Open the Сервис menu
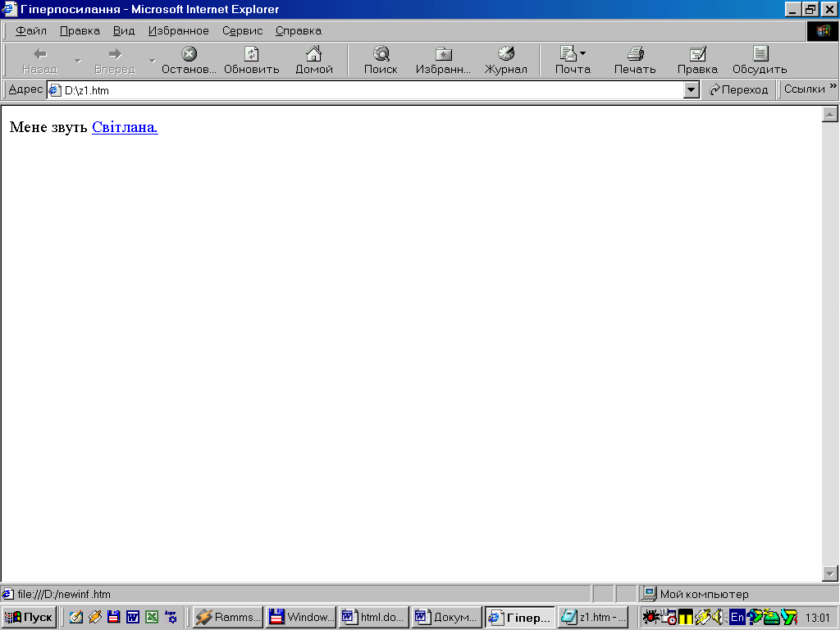The image size is (840, 630). (242, 31)
